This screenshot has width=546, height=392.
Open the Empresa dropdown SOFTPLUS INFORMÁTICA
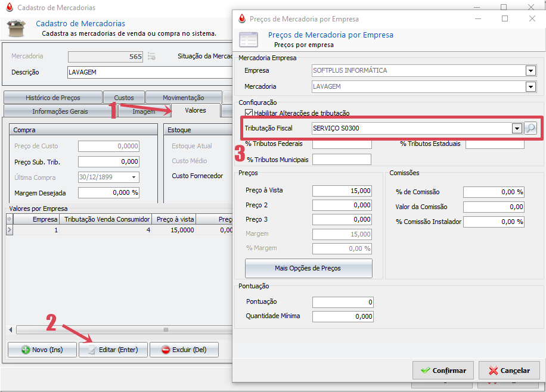point(531,71)
